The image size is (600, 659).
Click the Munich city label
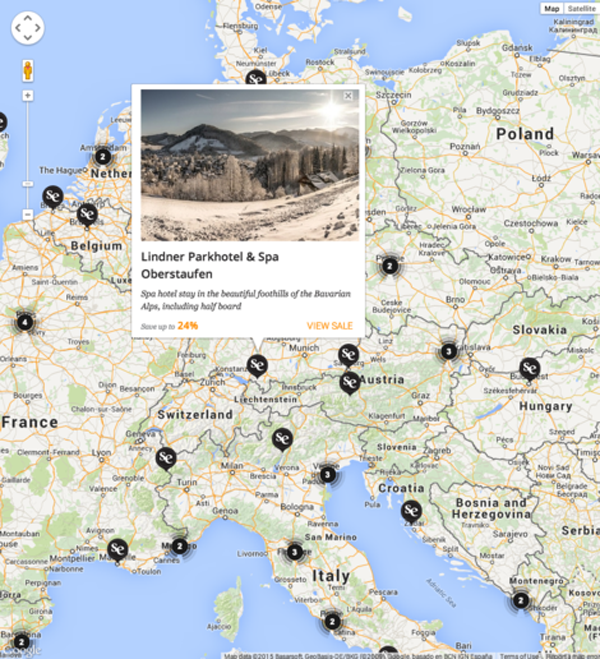click(304, 348)
